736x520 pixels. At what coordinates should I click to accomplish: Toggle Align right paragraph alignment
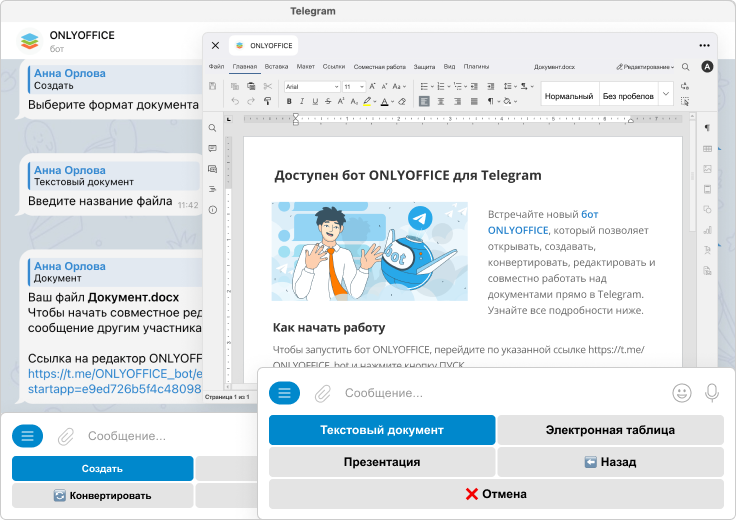[457, 101]
